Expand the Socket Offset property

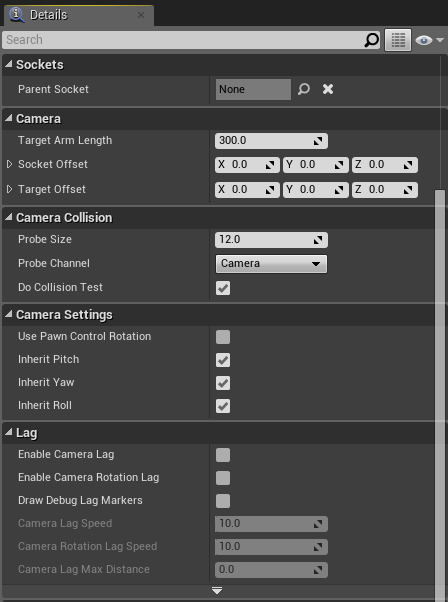9,164
